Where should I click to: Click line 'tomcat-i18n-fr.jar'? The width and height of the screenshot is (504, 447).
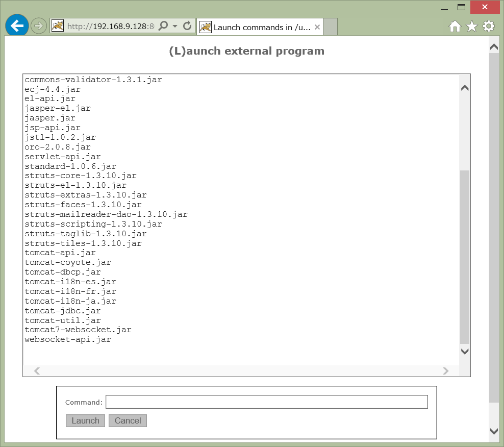(x=70, y=291)
